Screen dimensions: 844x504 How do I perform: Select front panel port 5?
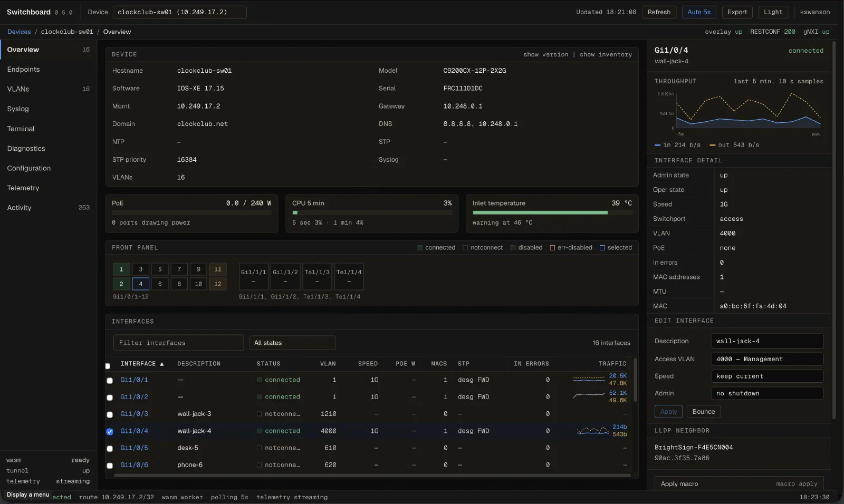pos(160,269)
